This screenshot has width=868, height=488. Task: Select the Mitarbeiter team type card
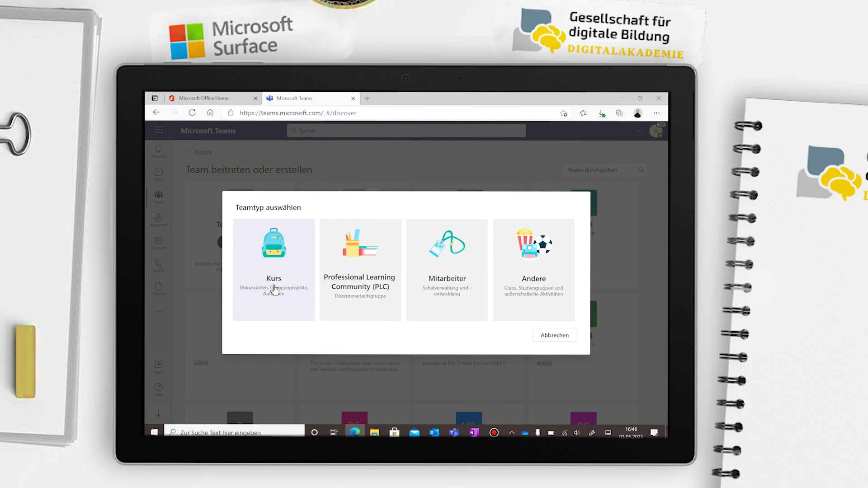[x=447, y=270]
